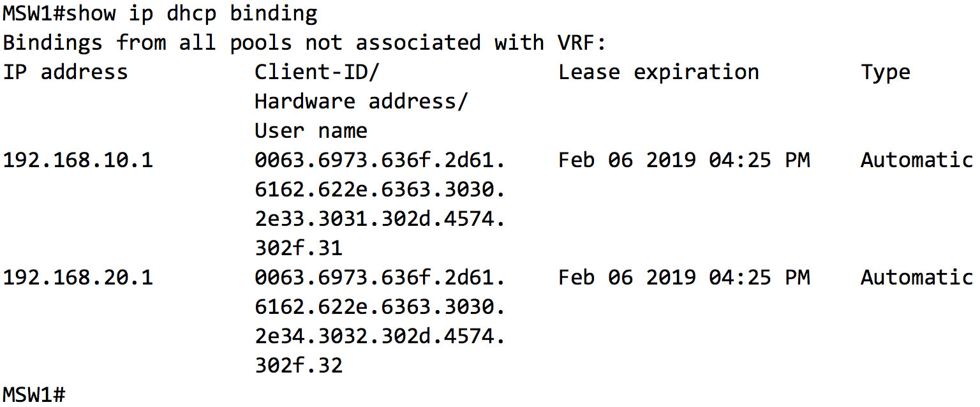Click the "Hardware address/" header text
980x407 pixels.
click(360, 101)
